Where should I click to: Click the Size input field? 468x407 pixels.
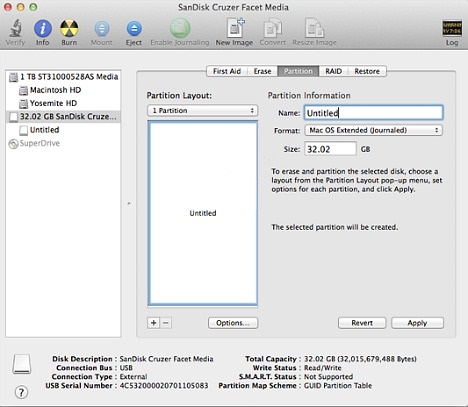pos(330,149)
